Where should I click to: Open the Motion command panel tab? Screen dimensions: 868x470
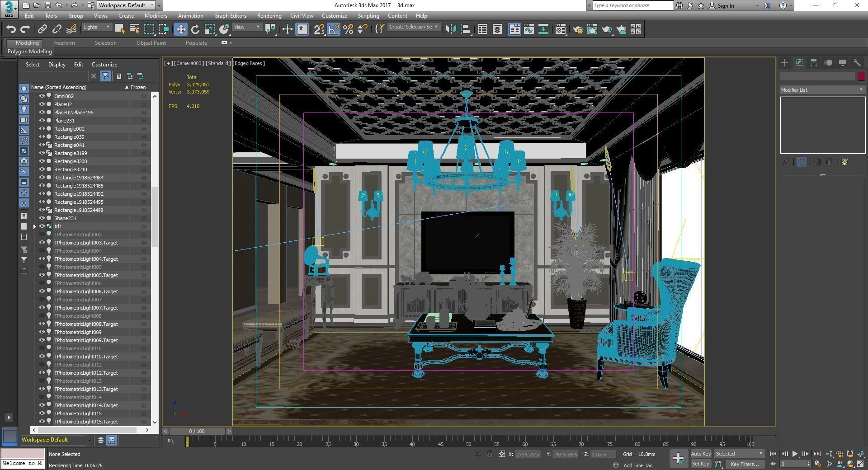tap(828, 63)
